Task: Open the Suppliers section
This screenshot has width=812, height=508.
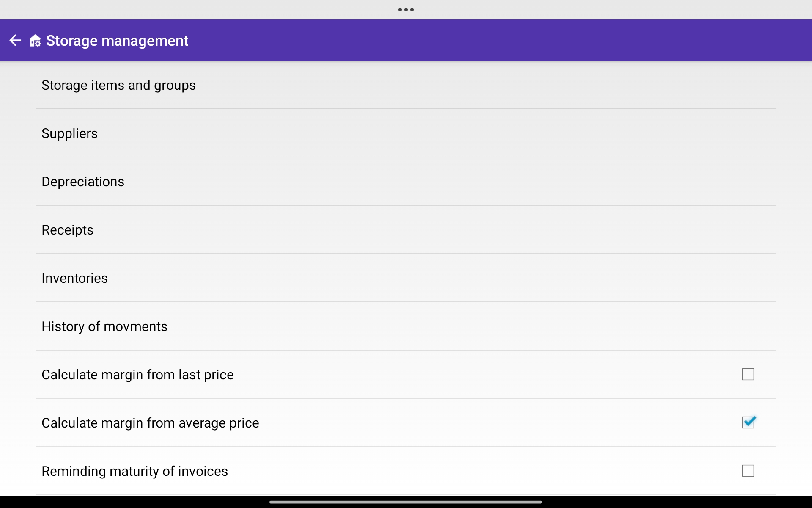Action: (69, 133)
